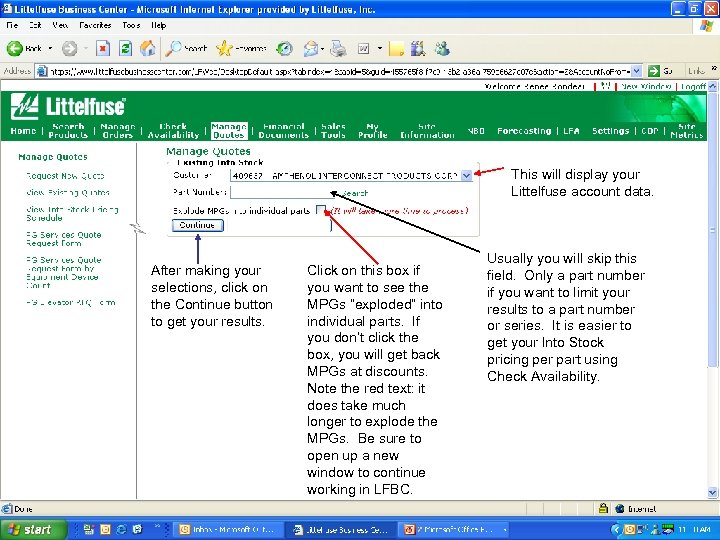Click the Request New Quote link
Image resolution: width=720 pixels, height=540 pixels.
[x=65, y=176]
